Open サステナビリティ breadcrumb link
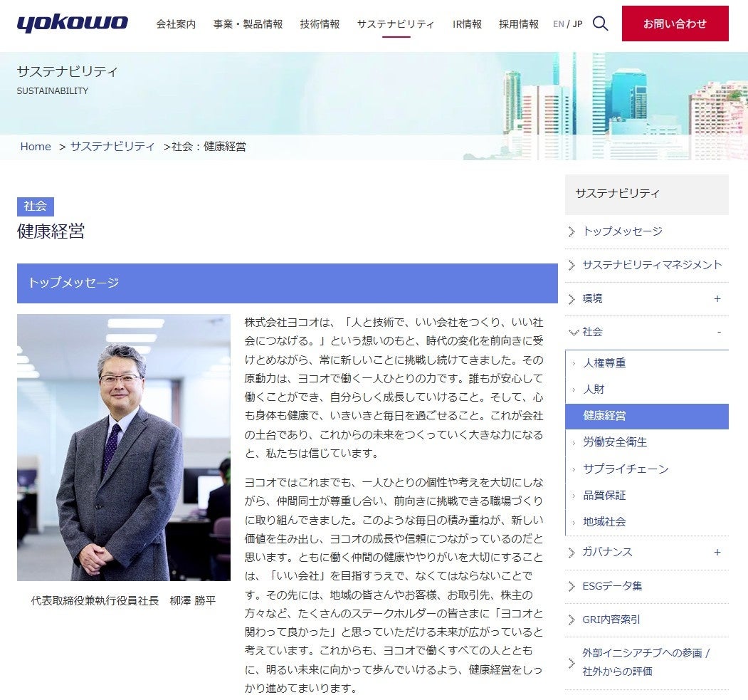Image resolution: width=748 pixels, height=700 pixels. (x=112, y=147)
